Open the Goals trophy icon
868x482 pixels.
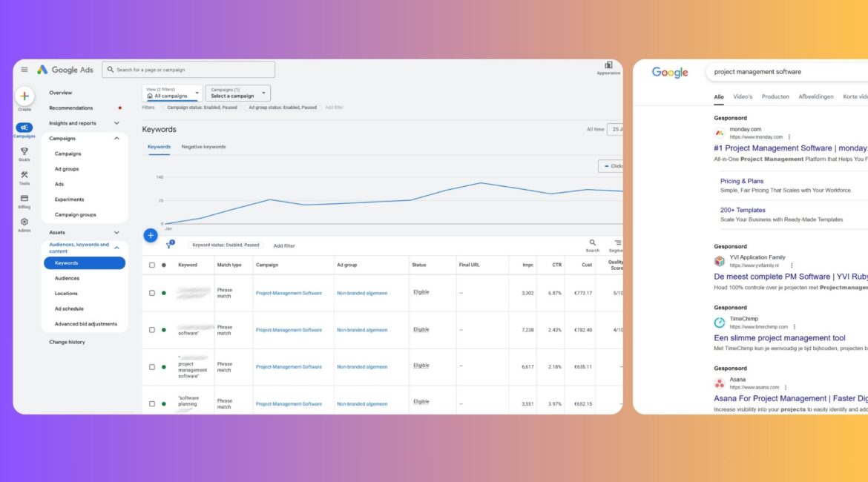(x=24, y=151)
